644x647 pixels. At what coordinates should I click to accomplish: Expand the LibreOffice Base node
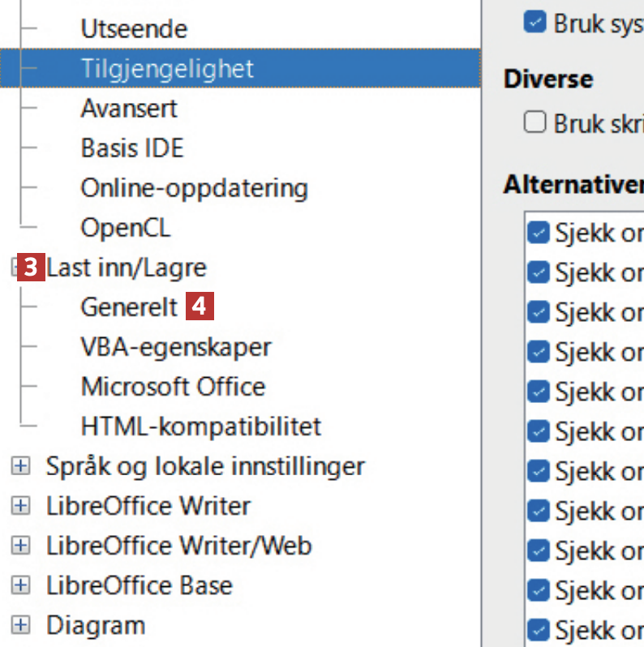click(20, 585)
